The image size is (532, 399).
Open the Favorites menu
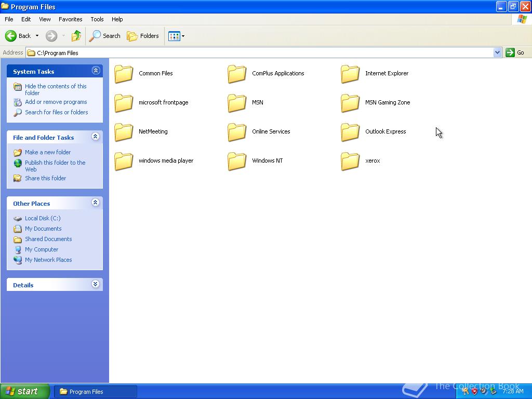[70, 19]
